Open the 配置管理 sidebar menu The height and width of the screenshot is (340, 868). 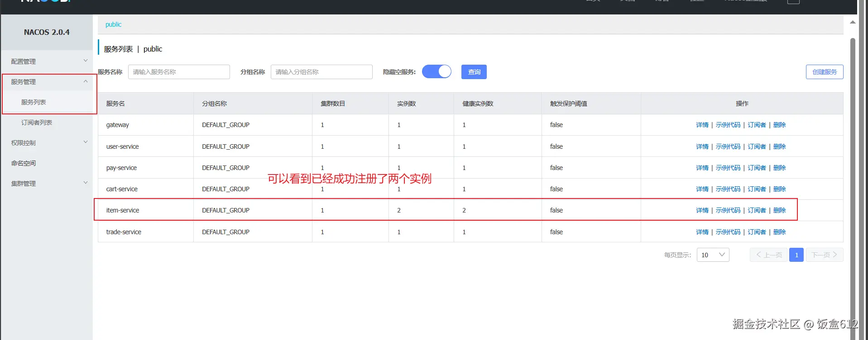(24, 61)
